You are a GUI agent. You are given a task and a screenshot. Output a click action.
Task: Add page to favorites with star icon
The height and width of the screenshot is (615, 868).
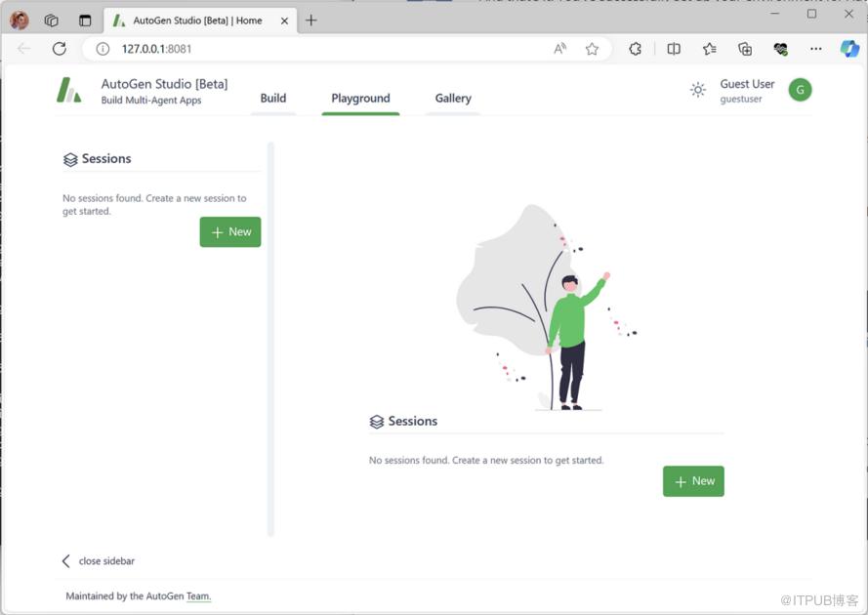[592, 49]
